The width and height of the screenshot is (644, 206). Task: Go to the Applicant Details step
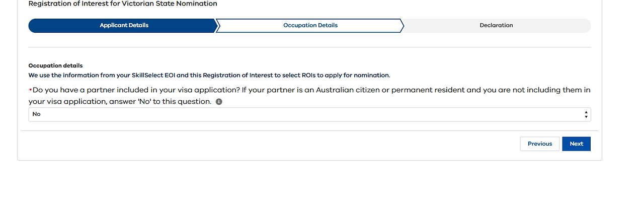tap(124, 26)
